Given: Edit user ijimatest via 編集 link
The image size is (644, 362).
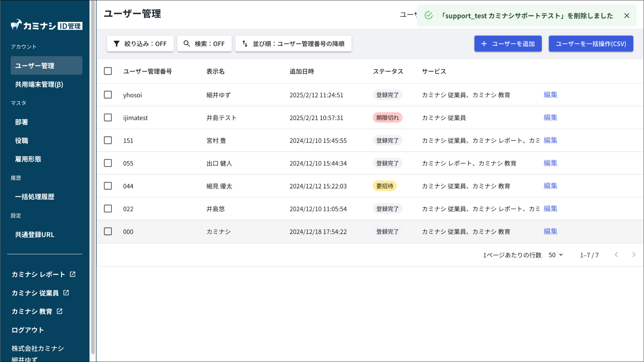Looking at the screenshot, I should coord(551,118).
